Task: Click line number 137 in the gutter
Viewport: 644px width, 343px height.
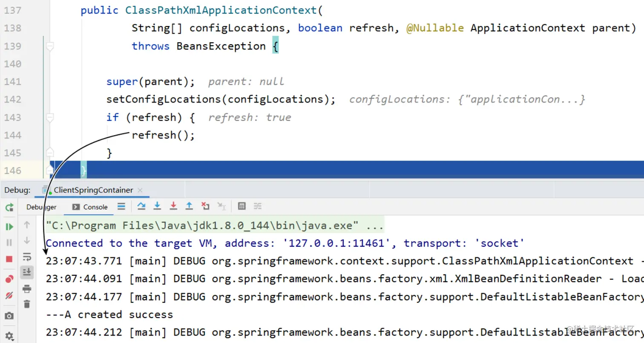Action: point(13,10)
